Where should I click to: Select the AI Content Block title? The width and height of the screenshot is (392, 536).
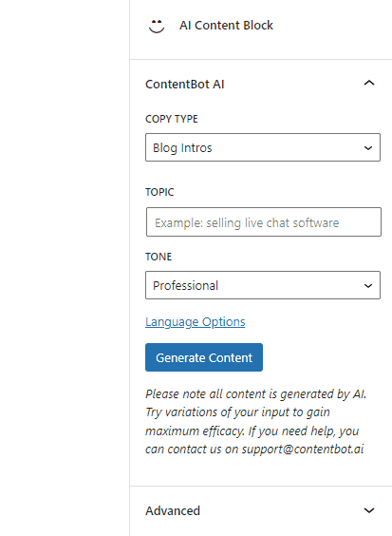pos(226,26)
